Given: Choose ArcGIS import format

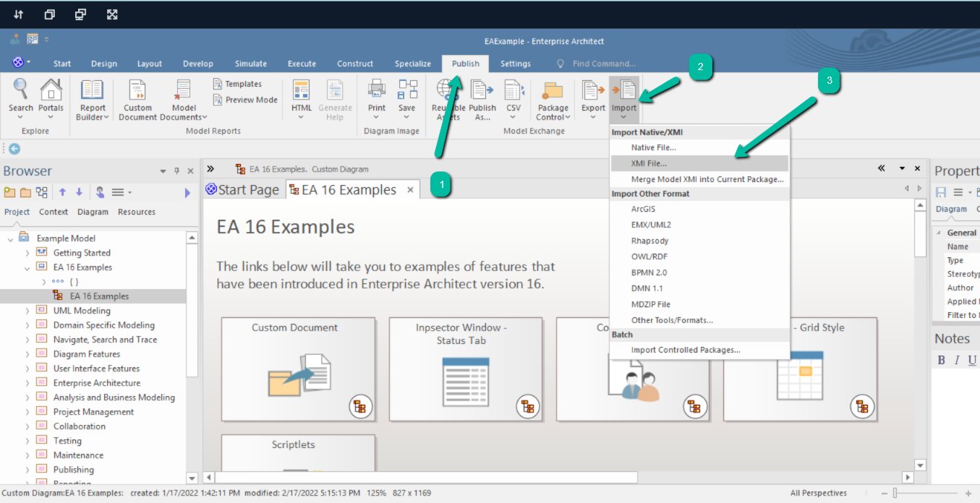Looking at the screenshot, I should pos(700,209).
